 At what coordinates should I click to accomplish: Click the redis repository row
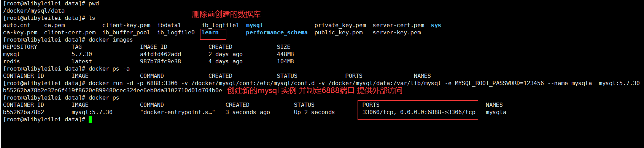[x=148, y=61]
